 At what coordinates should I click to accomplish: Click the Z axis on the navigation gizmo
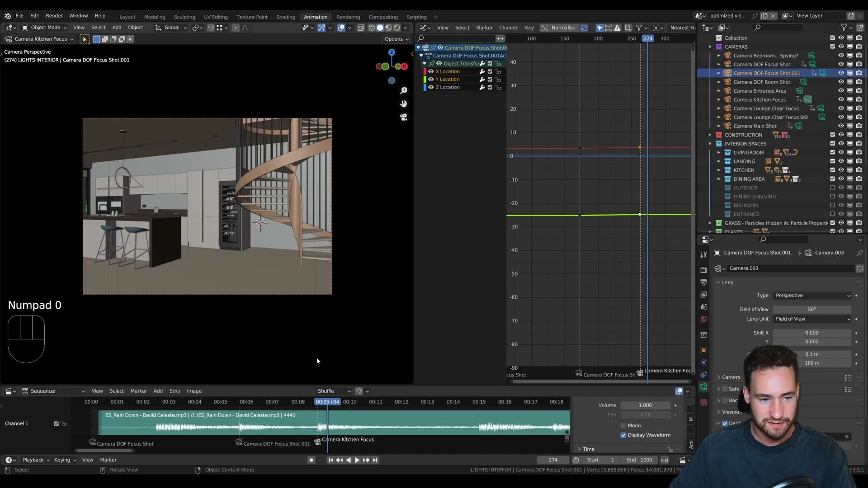pos(392,52)
